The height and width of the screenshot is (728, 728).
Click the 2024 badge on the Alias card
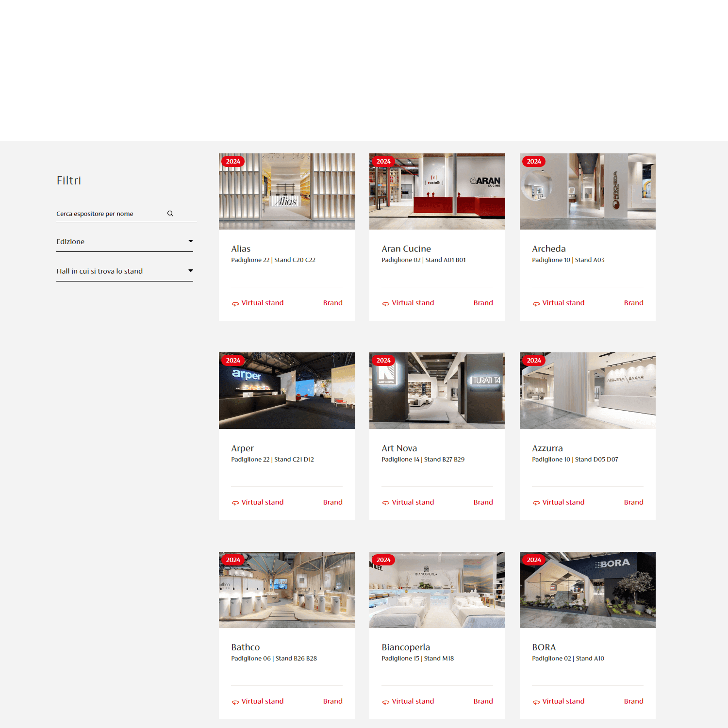coord(233,162)
